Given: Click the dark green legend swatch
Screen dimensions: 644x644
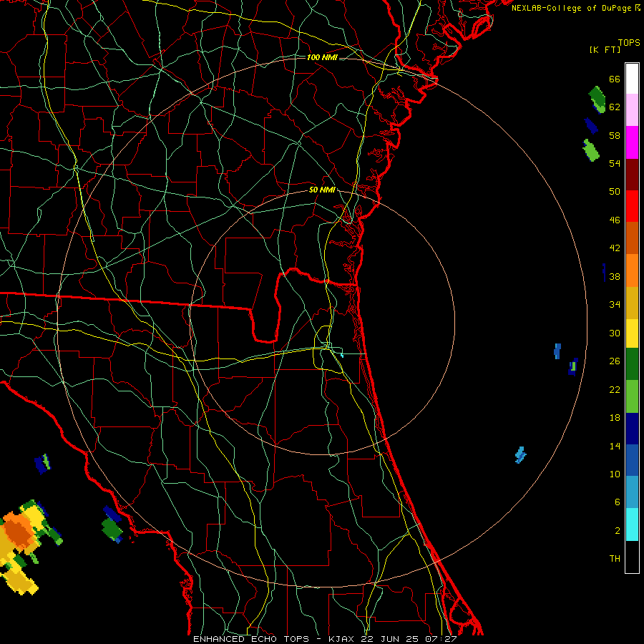Looking at the screenshot, I should pyautogui.click(x=632, y=364).
